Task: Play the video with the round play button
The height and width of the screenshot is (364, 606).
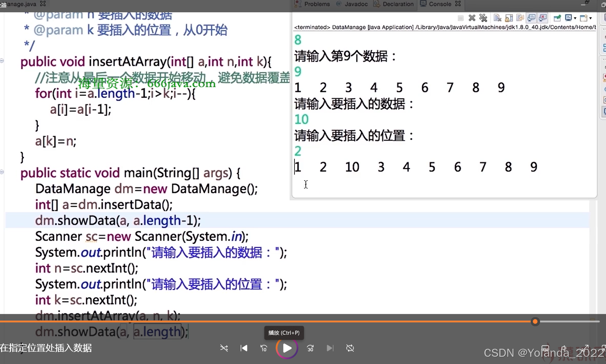Action: (287, 348)
